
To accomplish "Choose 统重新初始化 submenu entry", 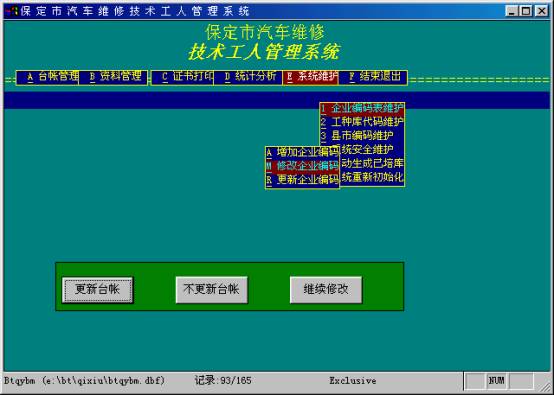I will tap(372, 177).
